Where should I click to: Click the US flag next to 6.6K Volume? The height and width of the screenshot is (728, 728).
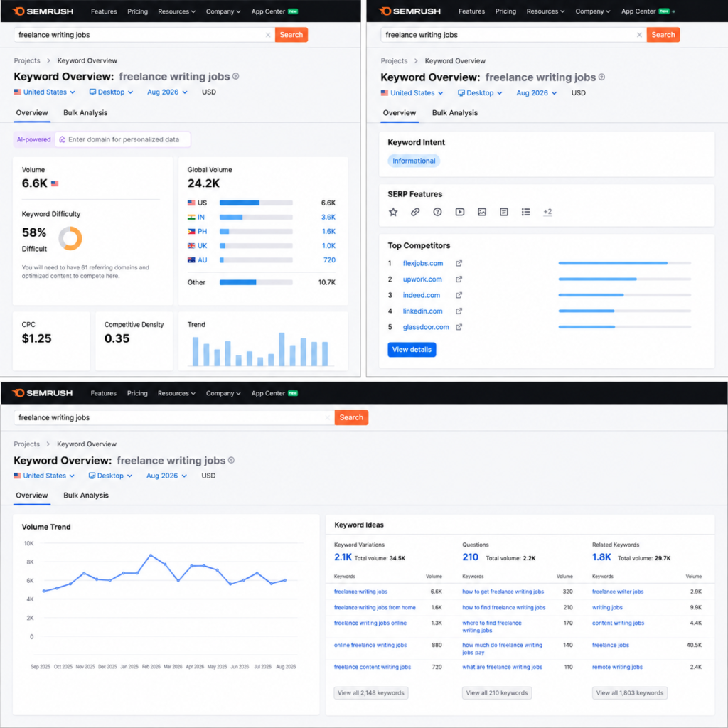click(x=55, y=183)
